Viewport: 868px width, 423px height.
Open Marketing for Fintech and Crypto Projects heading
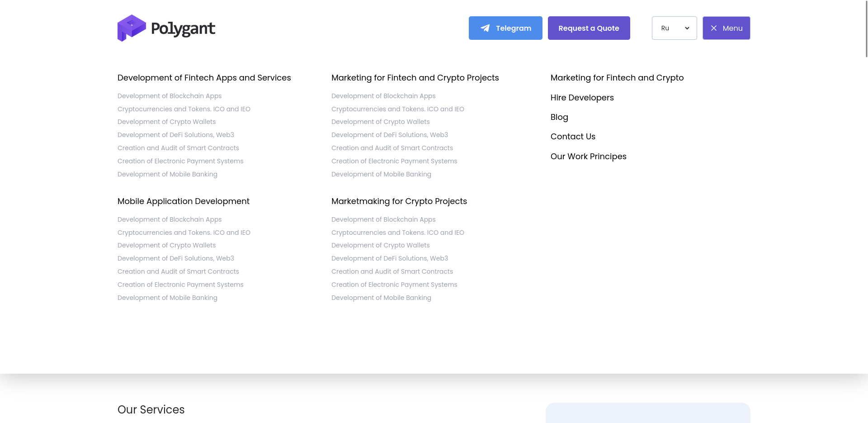pyautogui.click(x=415, y=78)
